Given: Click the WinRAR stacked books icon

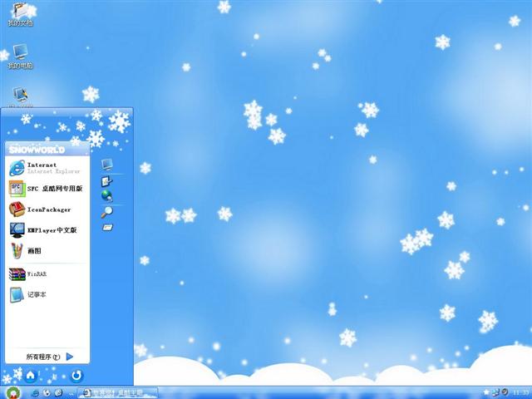Looking at the screenshot, I should coord(17,274).
